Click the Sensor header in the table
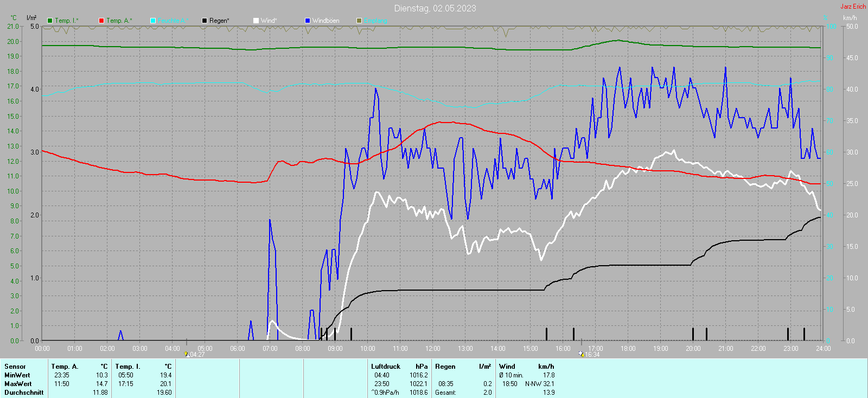 (15, 367)
